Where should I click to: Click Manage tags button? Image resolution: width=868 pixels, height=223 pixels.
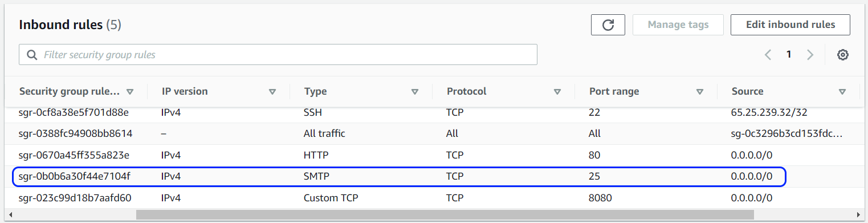(x=678, y=25)
